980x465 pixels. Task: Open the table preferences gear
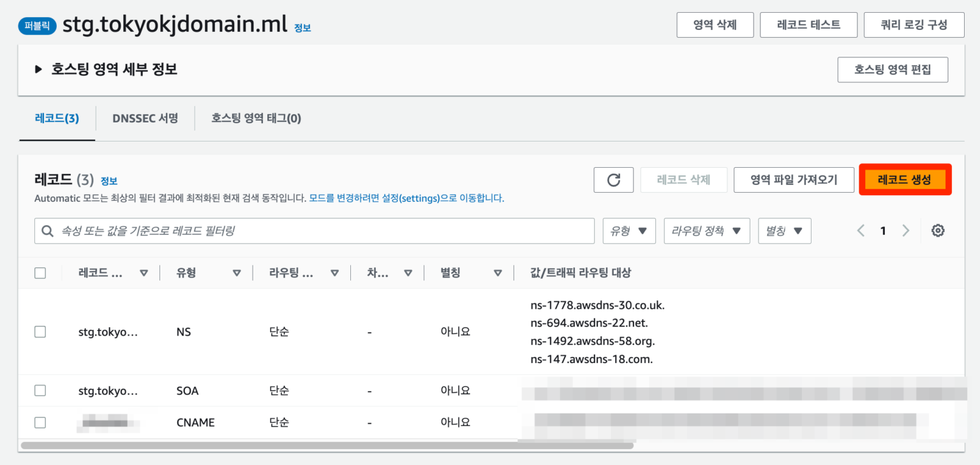[x=937, y=230]
